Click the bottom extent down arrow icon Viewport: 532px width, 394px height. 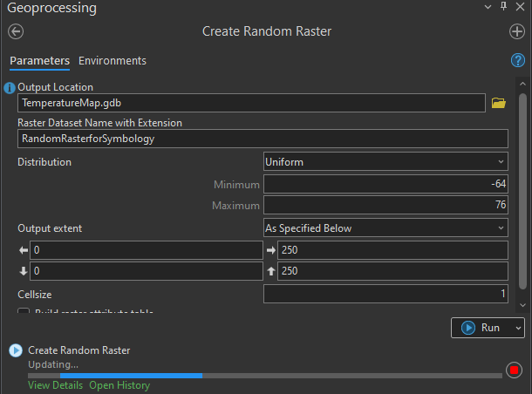(x=24, y=271)
